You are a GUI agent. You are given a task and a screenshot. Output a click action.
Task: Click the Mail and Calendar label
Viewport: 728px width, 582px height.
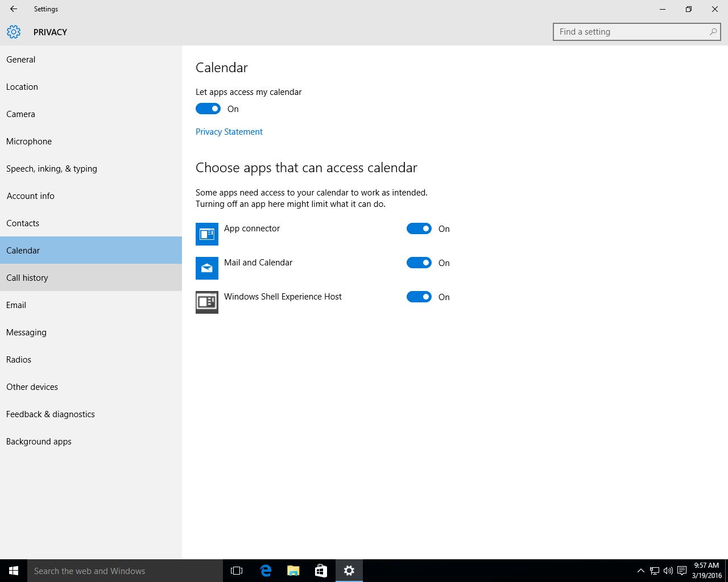(x=258, y=263)
